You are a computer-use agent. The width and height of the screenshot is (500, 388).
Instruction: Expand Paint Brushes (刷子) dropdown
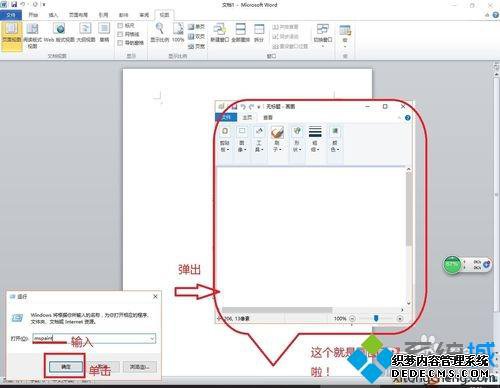pos(277,139)
